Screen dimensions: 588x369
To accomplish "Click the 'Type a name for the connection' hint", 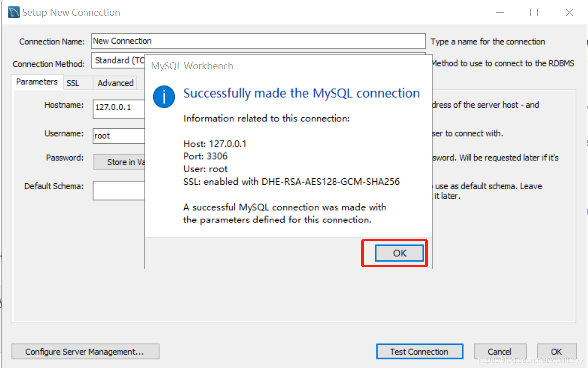I will click(488, 42).
